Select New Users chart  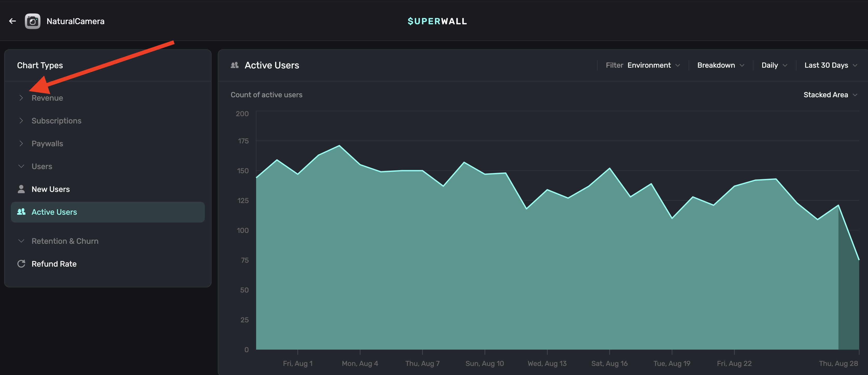coord(51,189)
